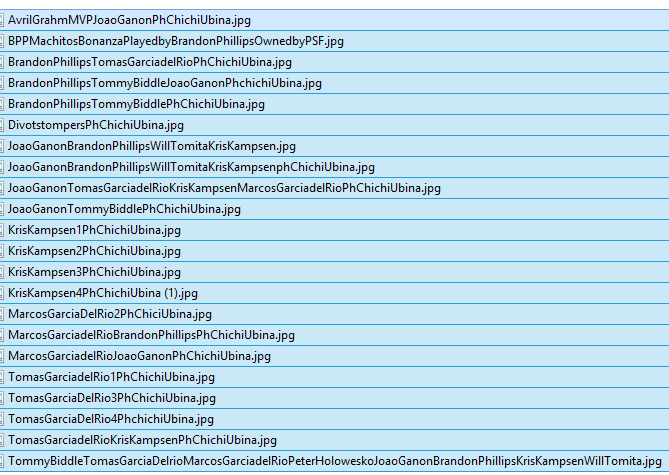Click the MarcosGarciaDelRio2PhChiciUbina.jpg icon

click(3, 314)
